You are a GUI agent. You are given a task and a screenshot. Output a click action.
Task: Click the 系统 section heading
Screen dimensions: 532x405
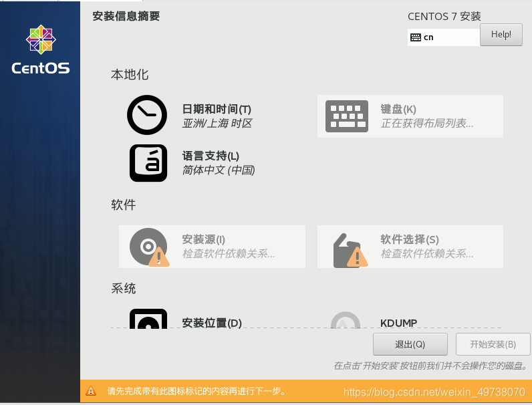(x=124, y=288)
